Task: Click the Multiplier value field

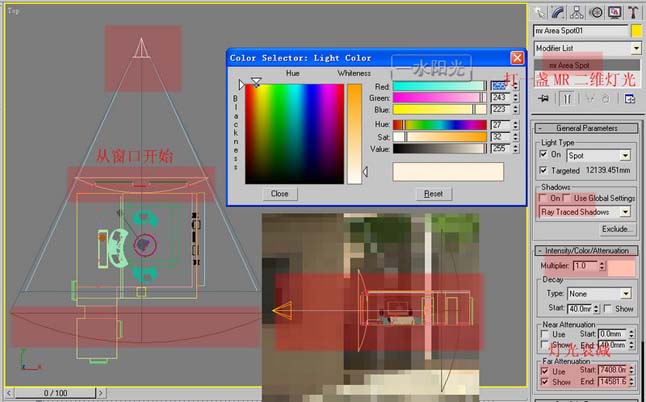Action: coord(585,266)
